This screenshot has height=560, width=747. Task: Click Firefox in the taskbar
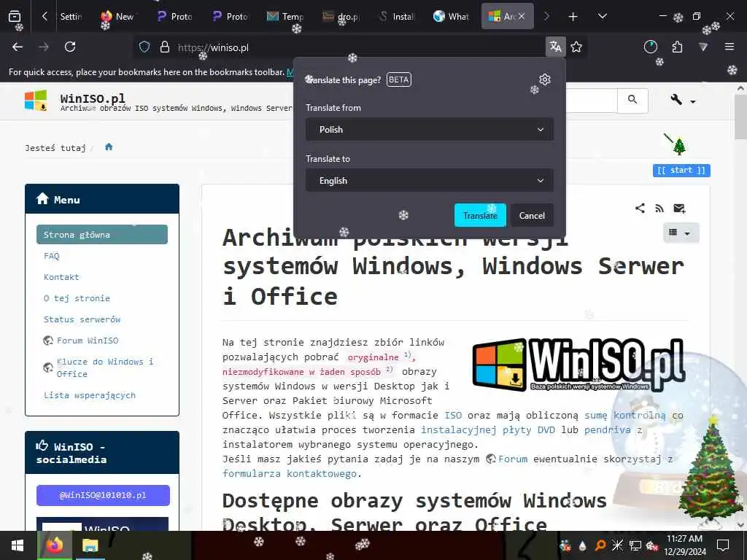tap(55, 545)
